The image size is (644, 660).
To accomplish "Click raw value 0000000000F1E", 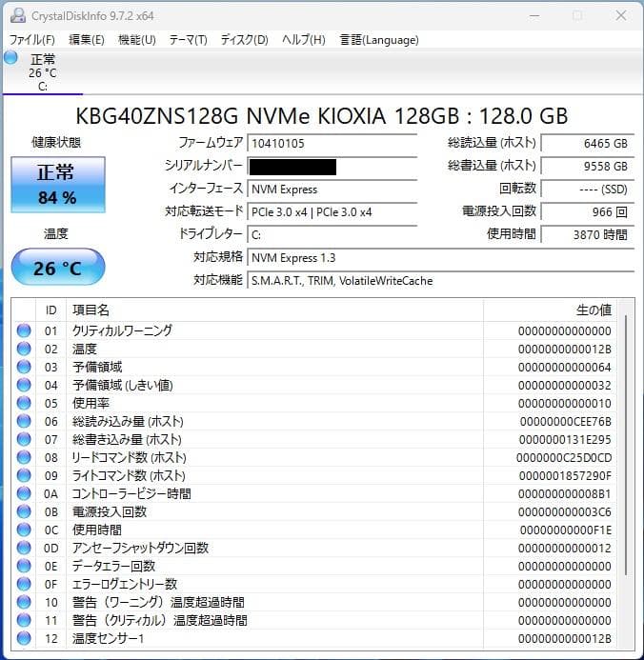I will tap(565, 530).
